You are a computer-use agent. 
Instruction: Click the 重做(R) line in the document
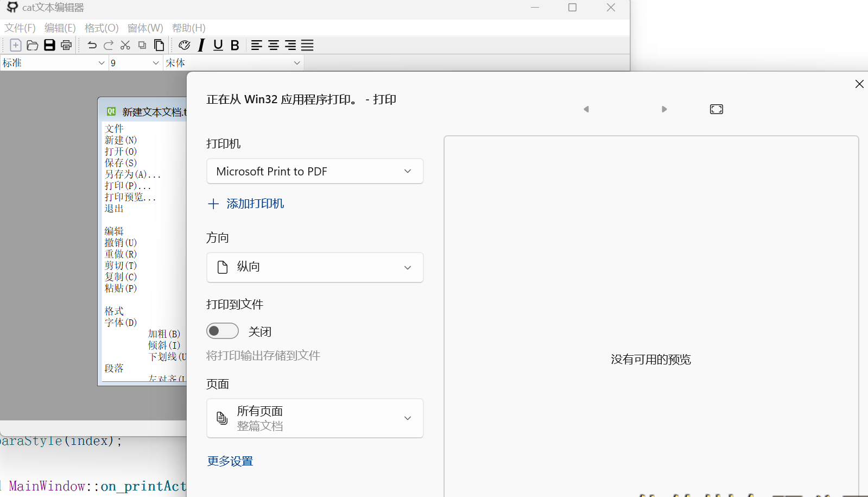coord(121,254)
